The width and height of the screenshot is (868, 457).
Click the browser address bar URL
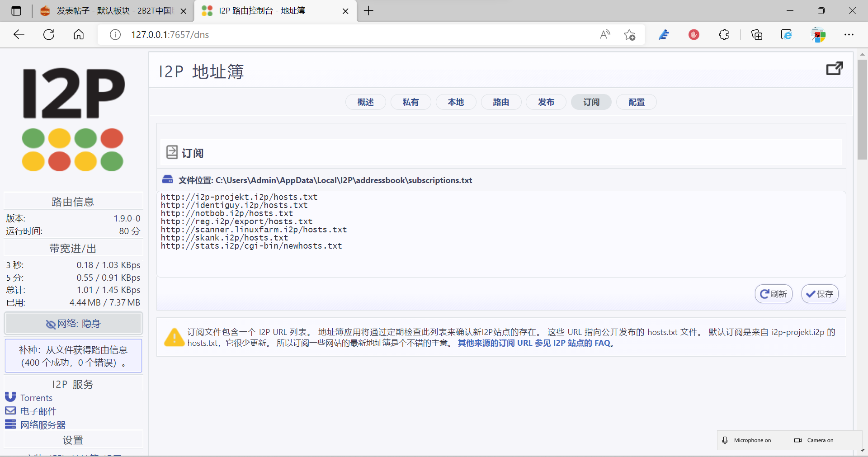pyautogui.click(x=170, y=35)
